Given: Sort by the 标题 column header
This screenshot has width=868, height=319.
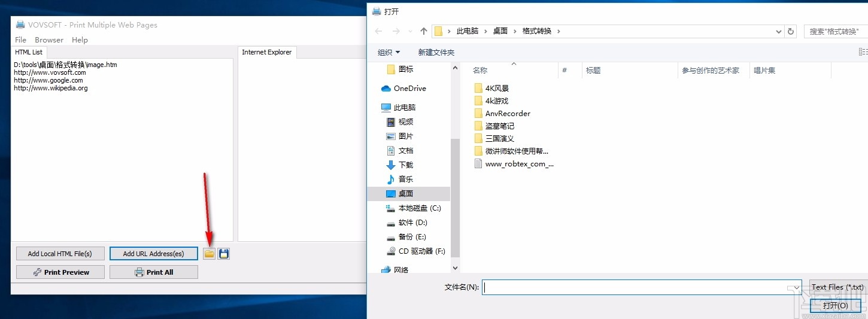Looking at the screenshot, I should 593,71.
